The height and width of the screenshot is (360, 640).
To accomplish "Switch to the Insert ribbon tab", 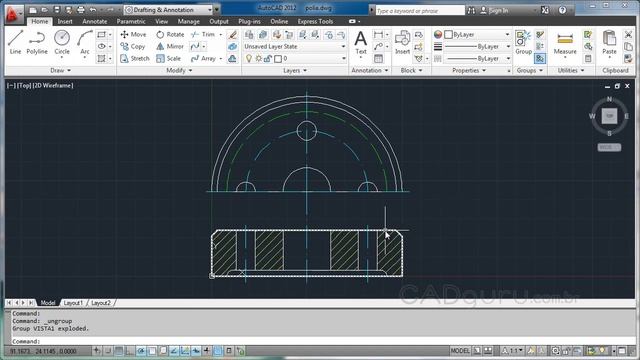I will [x=64, y=21].
